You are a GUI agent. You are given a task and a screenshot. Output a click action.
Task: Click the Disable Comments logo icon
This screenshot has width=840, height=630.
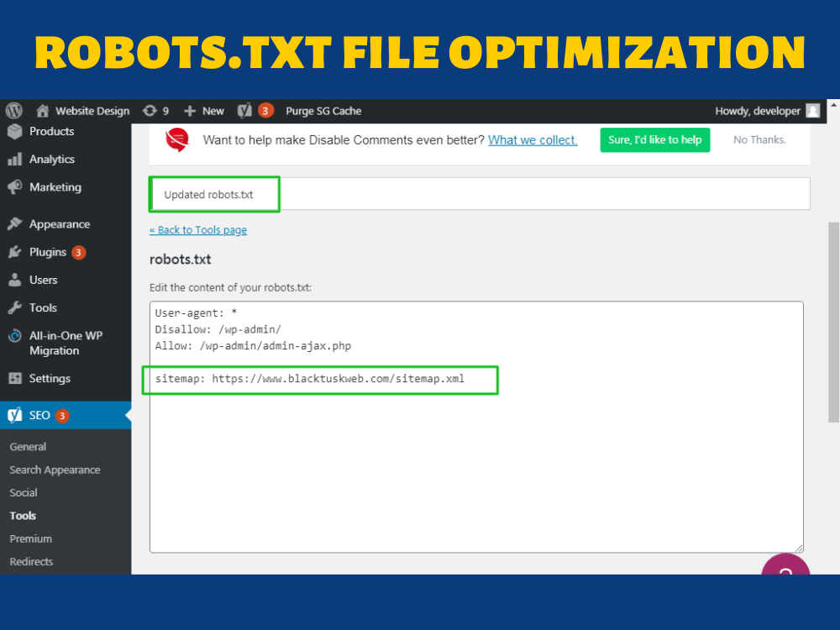[x=177, y=139]
